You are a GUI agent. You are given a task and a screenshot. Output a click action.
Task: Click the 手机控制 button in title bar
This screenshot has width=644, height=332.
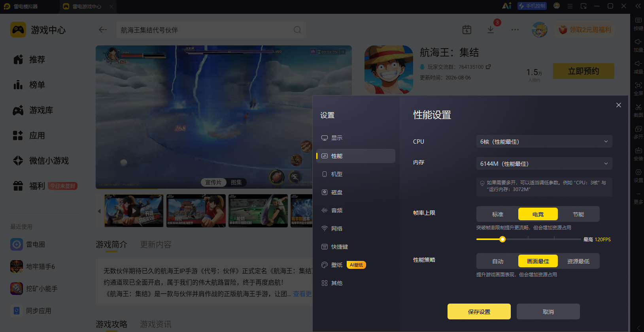[x=532, y=6]
